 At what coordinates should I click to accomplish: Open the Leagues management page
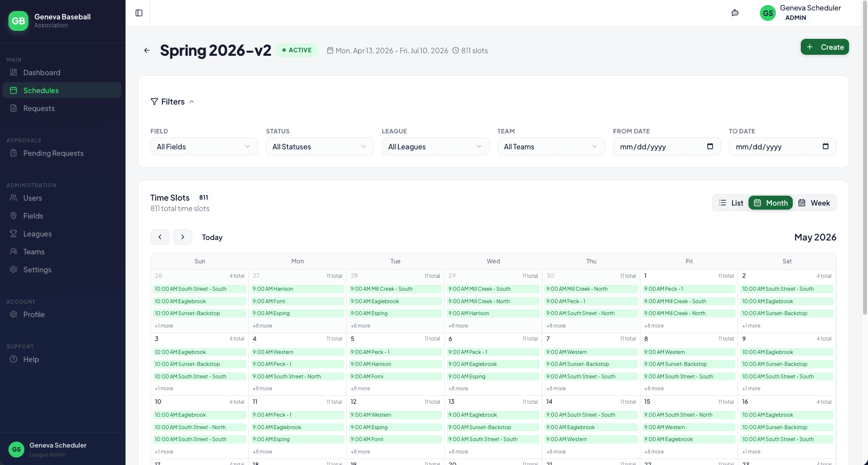(x=37, y=233)
